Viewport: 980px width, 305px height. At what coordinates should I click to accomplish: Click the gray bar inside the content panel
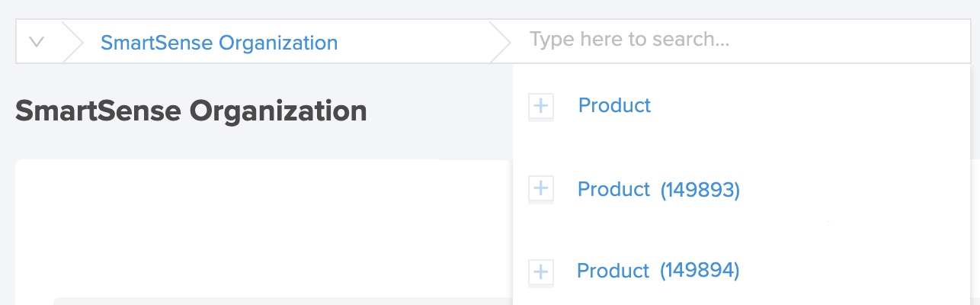282,301
